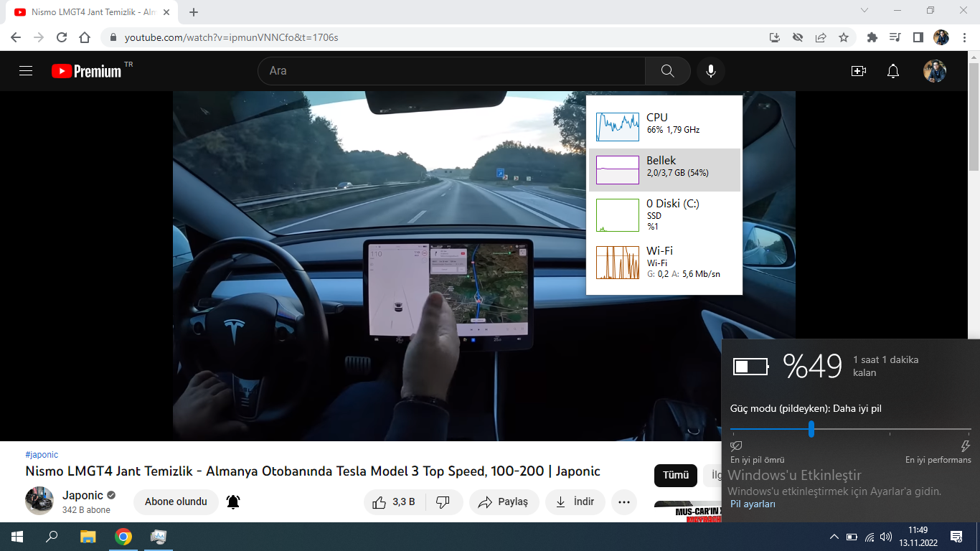Screen dimensions: 980x551
Task: View site information via the lock icon
Action: point(113,37)
